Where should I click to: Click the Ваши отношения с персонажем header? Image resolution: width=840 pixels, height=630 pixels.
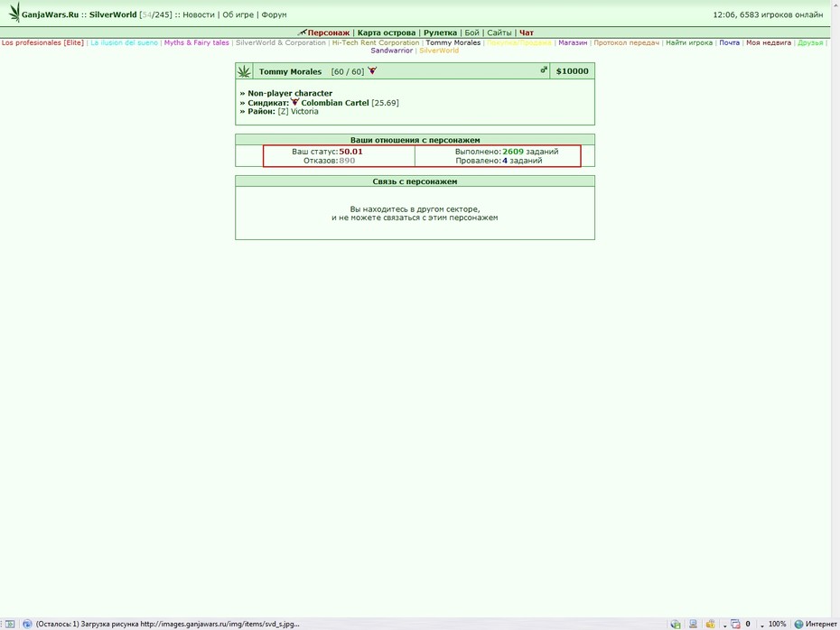tap(415, 140)
